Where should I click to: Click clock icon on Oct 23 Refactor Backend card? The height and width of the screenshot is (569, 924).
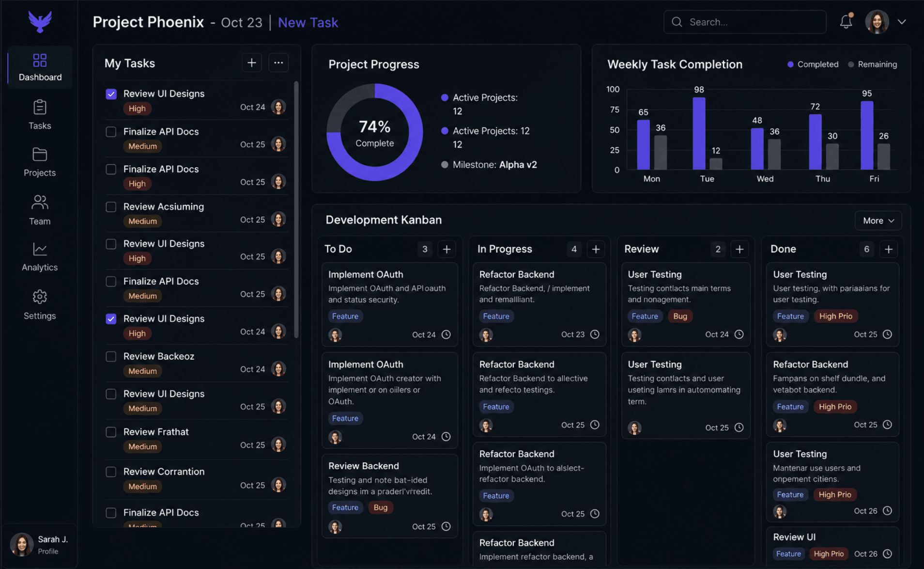(x=595, y=334)
